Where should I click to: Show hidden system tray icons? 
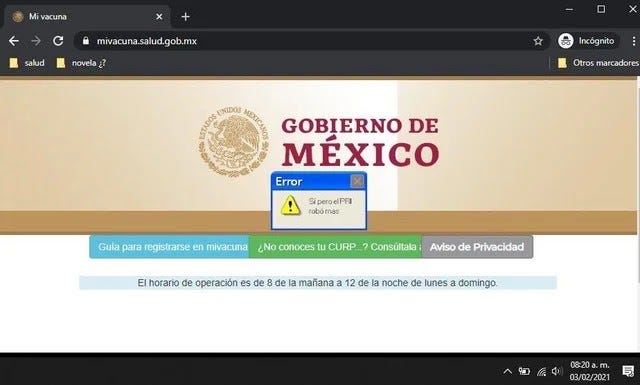[507, 371]
